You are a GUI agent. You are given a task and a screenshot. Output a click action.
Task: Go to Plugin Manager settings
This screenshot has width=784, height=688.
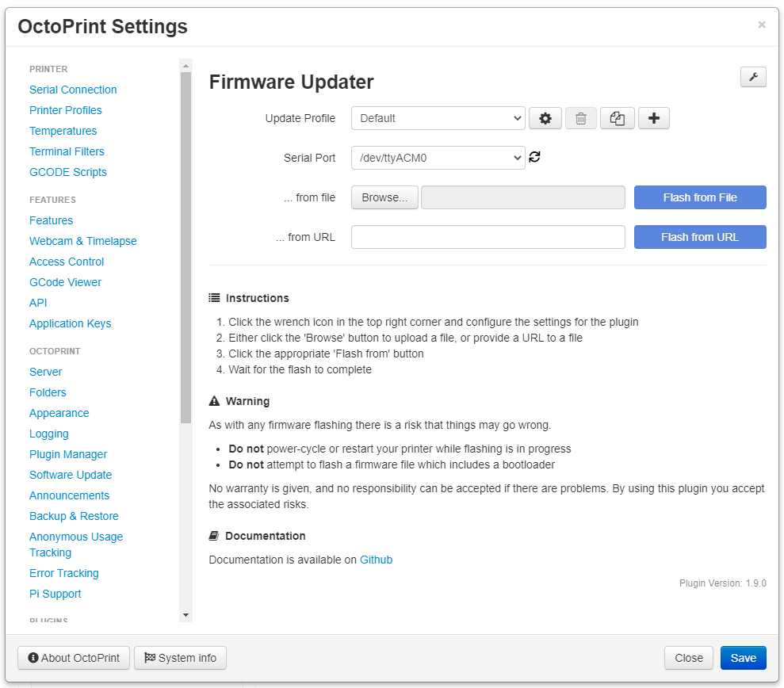coord(67,454)
